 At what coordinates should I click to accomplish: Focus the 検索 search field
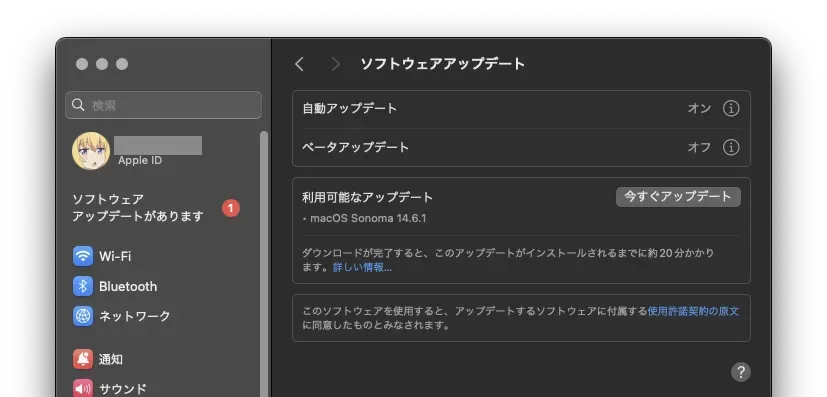pos(164,105)
